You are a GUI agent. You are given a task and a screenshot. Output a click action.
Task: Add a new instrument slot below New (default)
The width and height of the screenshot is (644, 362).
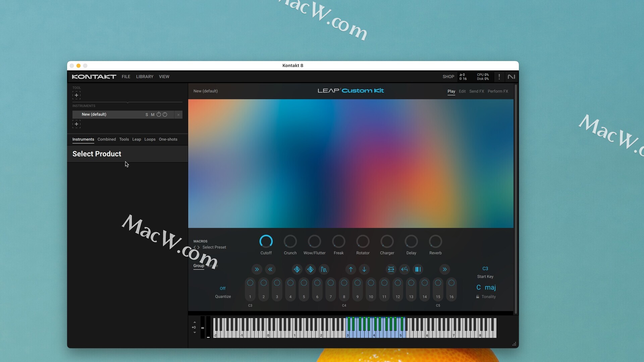pyautogui.click(x=76, y=124)
